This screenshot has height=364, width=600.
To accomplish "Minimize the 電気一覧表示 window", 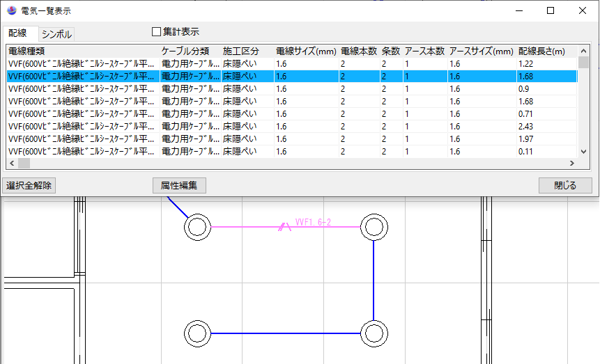I will coord(518,11).
